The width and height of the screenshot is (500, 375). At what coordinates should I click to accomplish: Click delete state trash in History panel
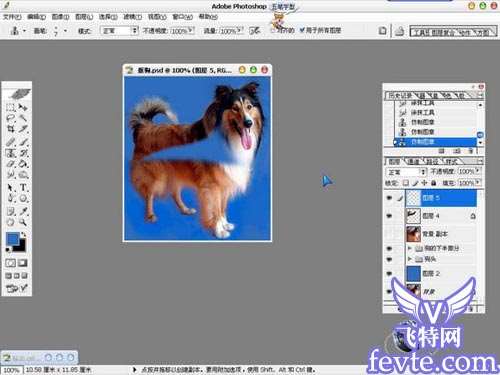pyautogui.click(x=471, y=151)
